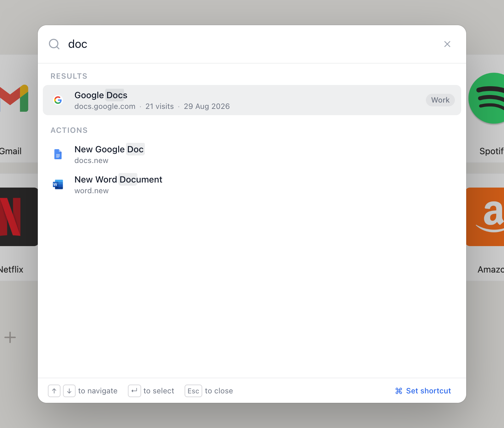Click the Netflix label in the background
The width and height of the screenshot is (504, 428).
pos(12,269)
